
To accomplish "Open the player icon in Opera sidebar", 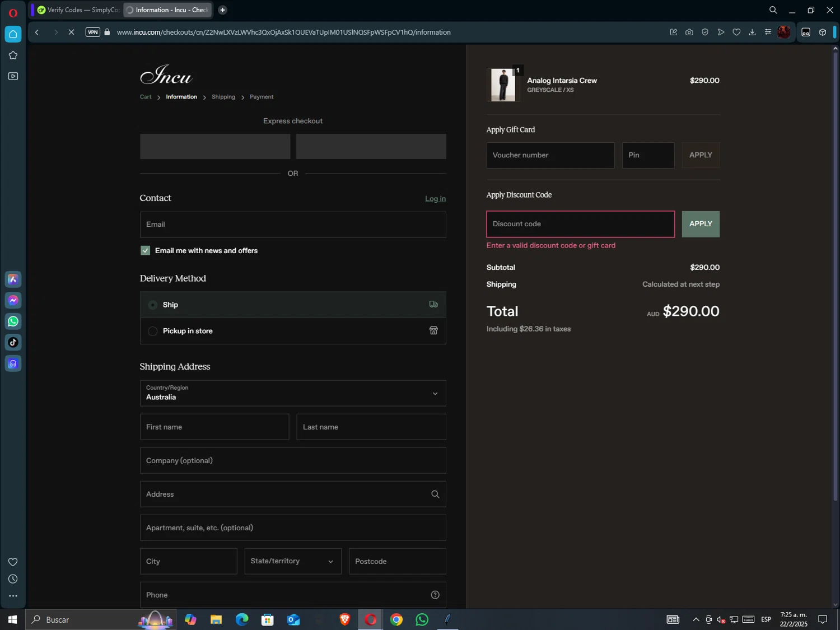I will tap(13, 76).
